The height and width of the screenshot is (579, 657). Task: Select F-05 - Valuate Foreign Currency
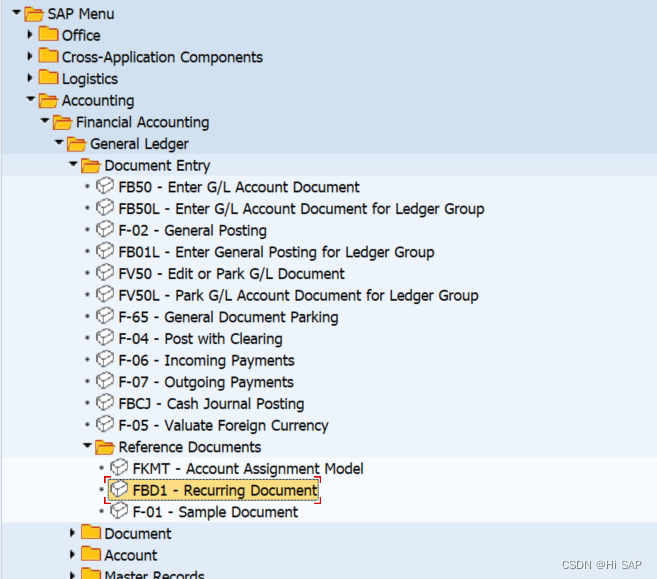pyautogui.click(x=223, y=425)
